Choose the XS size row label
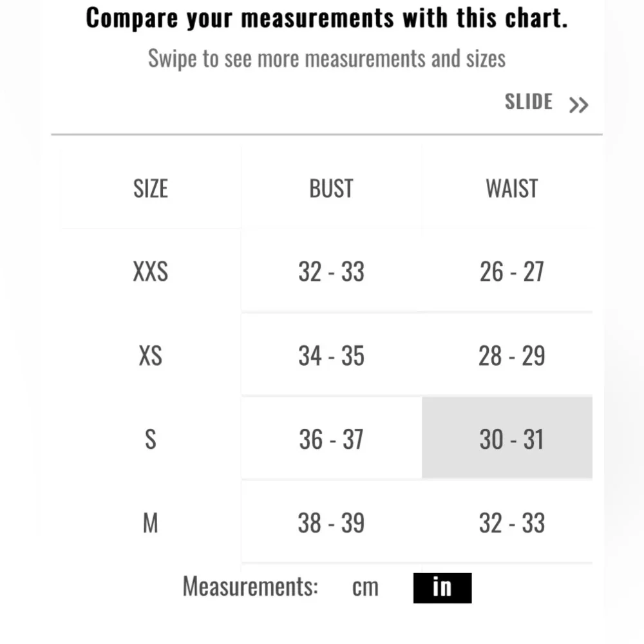The height and width of the screenshot is (644, 644). click(x=150, y=355)
